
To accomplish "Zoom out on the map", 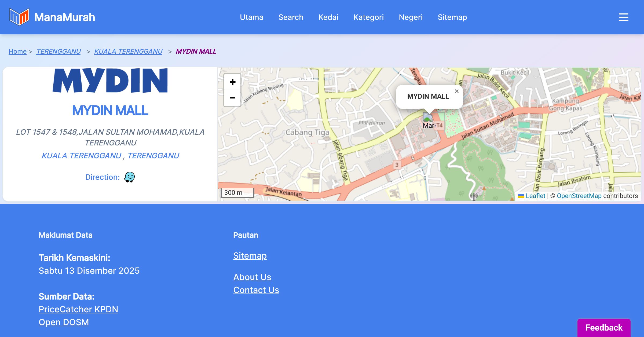I will (232, 98).
